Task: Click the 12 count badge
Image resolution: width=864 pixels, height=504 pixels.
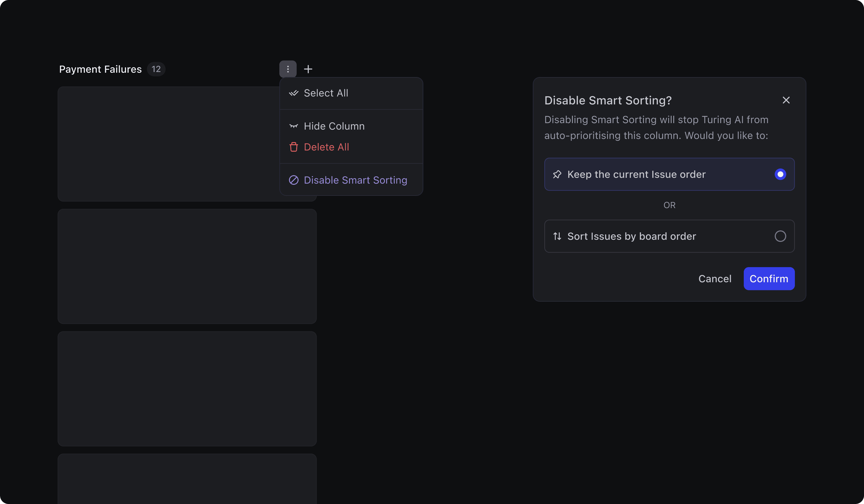Action: pos(156,69)
